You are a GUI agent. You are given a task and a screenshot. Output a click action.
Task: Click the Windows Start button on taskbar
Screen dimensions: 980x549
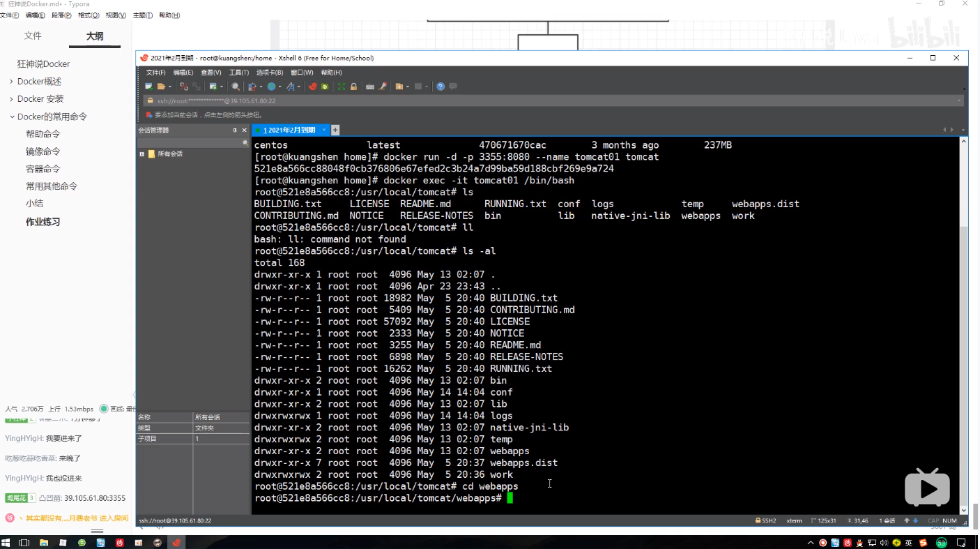(6, 543)
